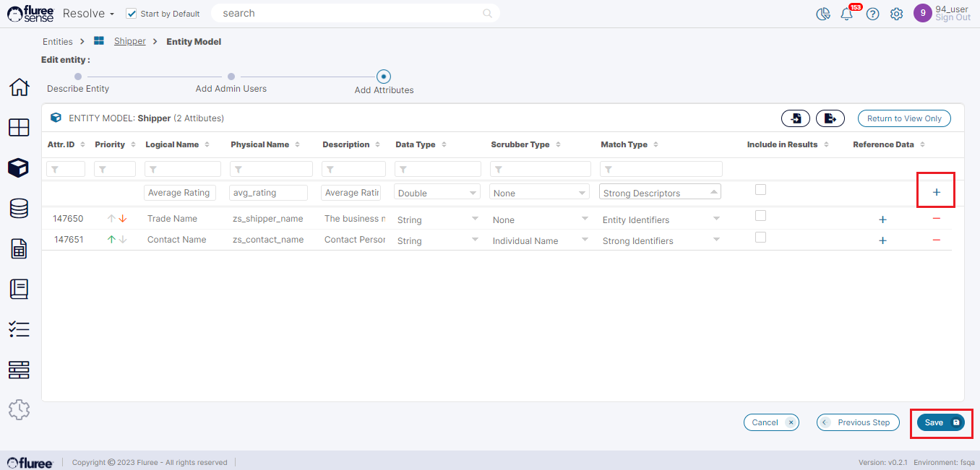Open Match Type dropdown showing Strong Descriptors
This screenshot has width=980, height=470.
660,193
